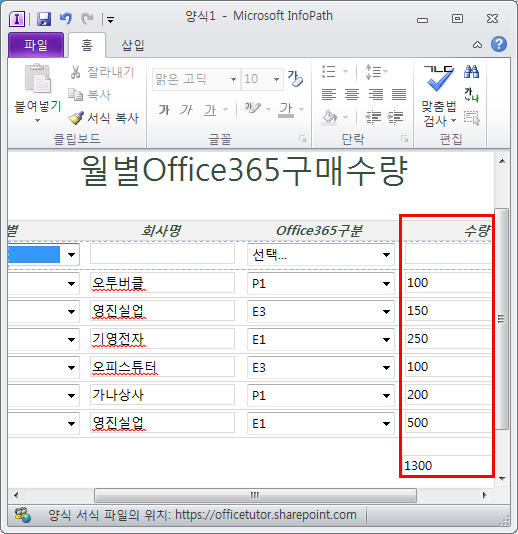The width and height of the screenshot is (518, 534).
Task: Increase indent icon
Action: (395, 117)
